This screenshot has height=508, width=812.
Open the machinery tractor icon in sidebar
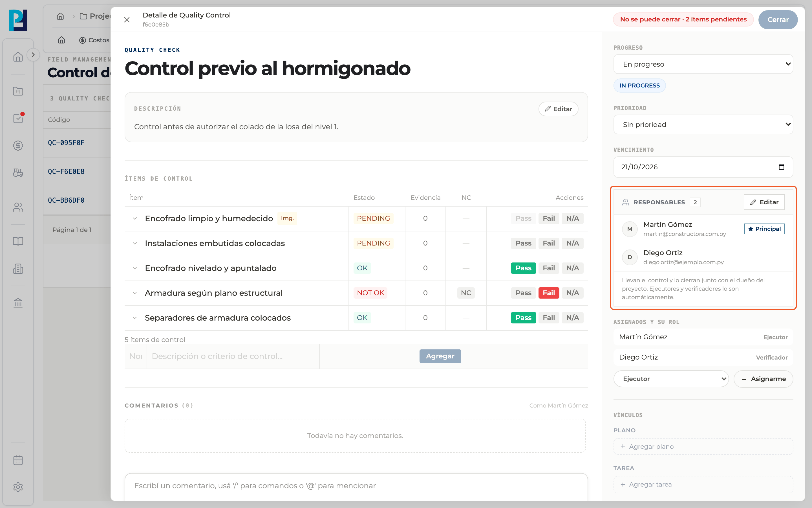click(18, 173)
